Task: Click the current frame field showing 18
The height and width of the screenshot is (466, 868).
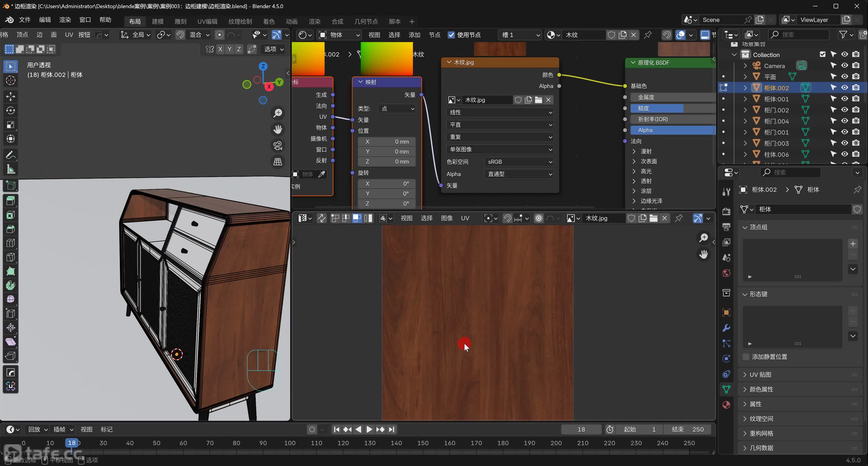Action: click(581, 429)
